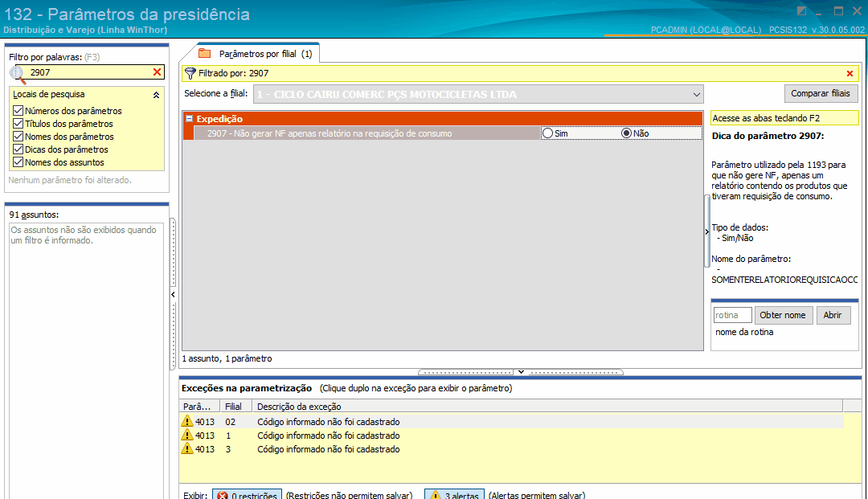The image size is (868, 499).
Task: Click the magnifier search icon
Action: (x=18, y=74)
